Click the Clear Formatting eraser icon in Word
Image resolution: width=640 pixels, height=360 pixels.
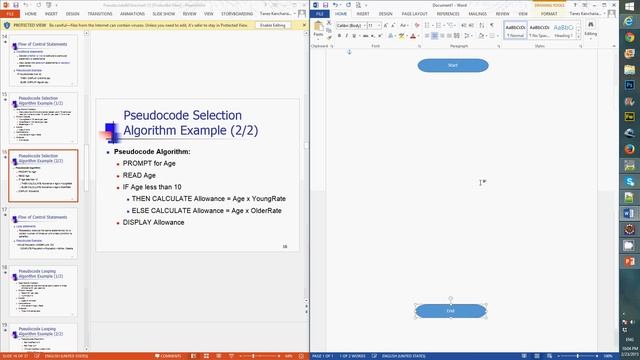(x=417, y=25)
